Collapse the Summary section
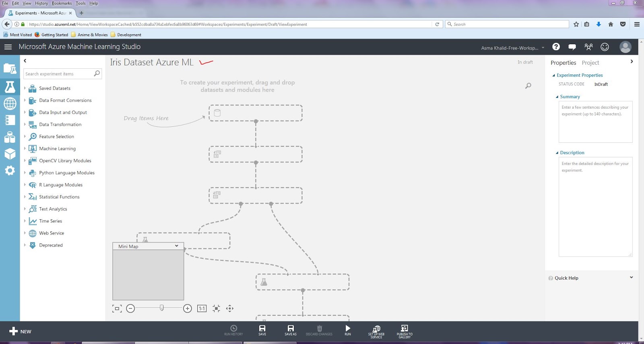Screen dimensions: 644x344 pyautogui.click(x=557, y=97)
